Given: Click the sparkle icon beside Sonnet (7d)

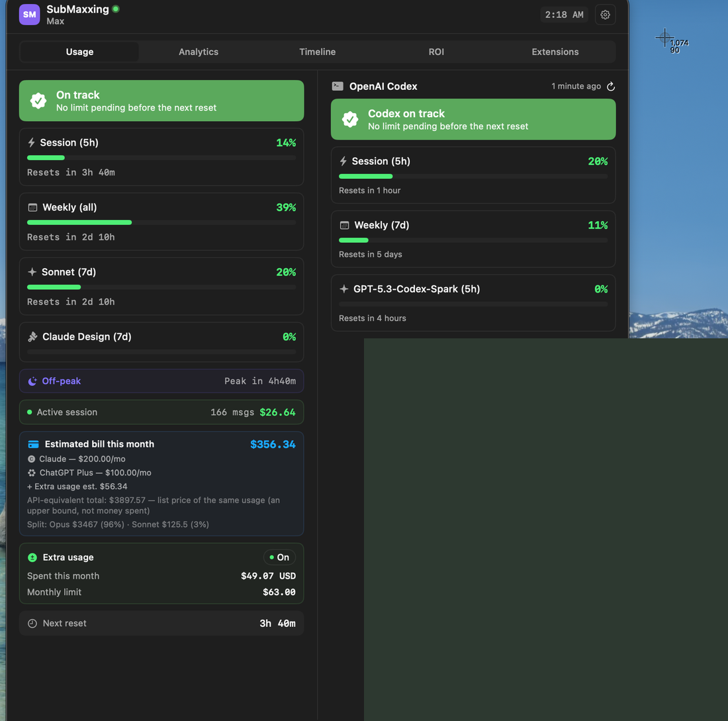Looking at the screenshot, I should (x=32, y=272).
